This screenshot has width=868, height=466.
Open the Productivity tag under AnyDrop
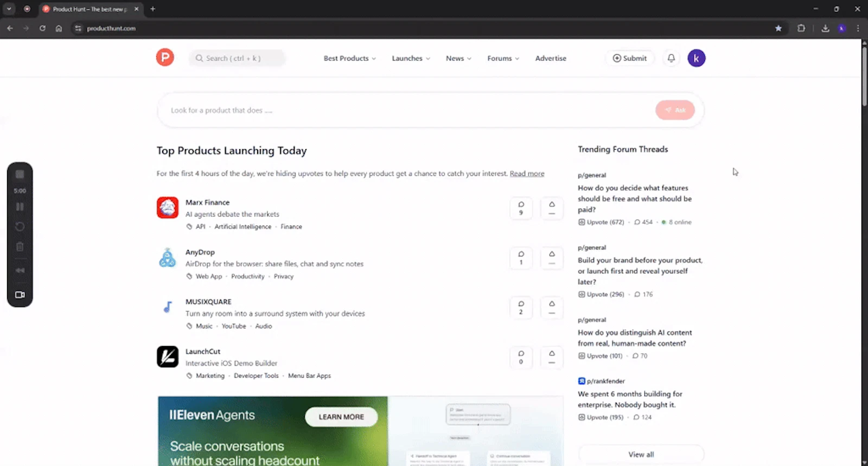[x=247, y=277]
